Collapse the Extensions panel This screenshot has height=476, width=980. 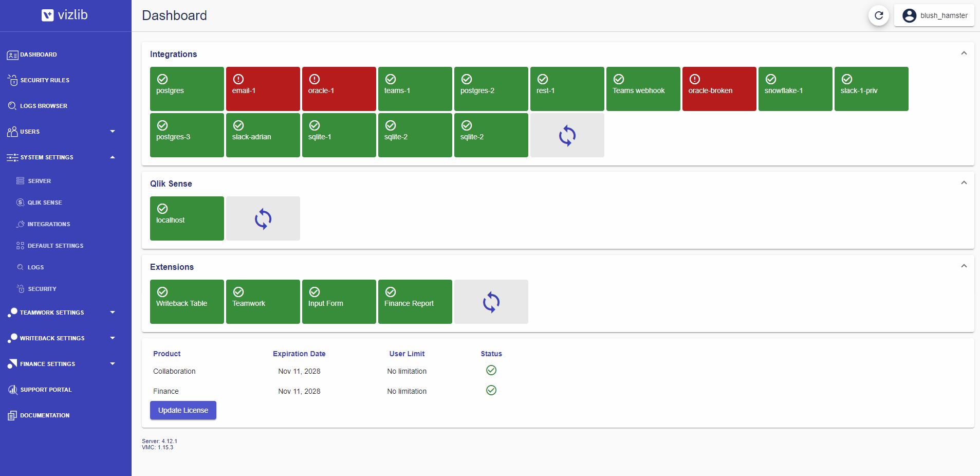tap(964, 266)
